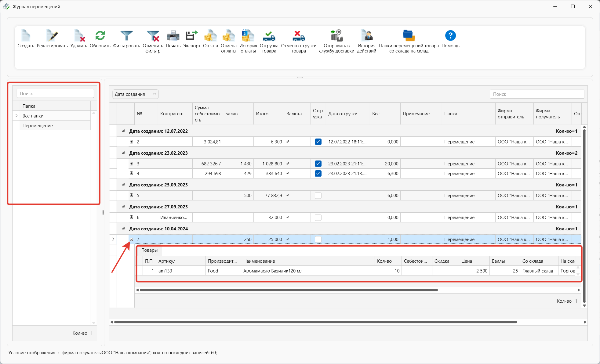Image resolution: width=600 pixels, height=364 pixels.
Task: Click cost value 682 326,7
Action: (208, 164)
